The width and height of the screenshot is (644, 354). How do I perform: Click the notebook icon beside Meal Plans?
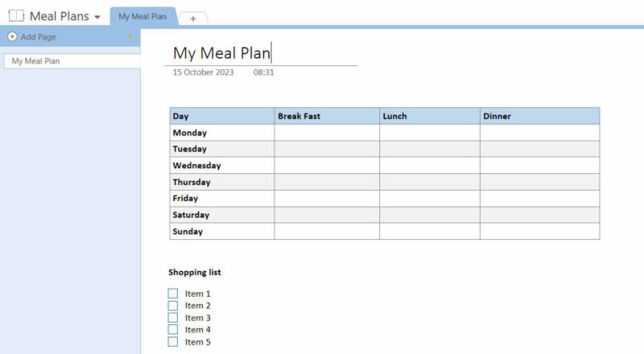[16, 16]
